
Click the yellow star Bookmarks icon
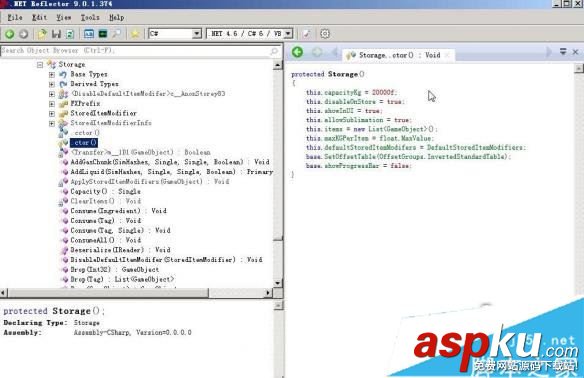[x=135, y=34]
